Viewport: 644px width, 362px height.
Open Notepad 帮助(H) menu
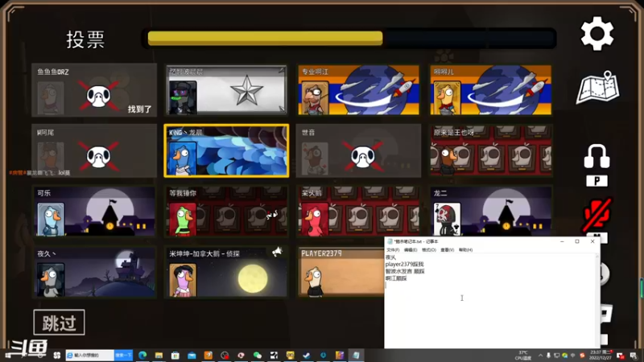click(465, 250)
